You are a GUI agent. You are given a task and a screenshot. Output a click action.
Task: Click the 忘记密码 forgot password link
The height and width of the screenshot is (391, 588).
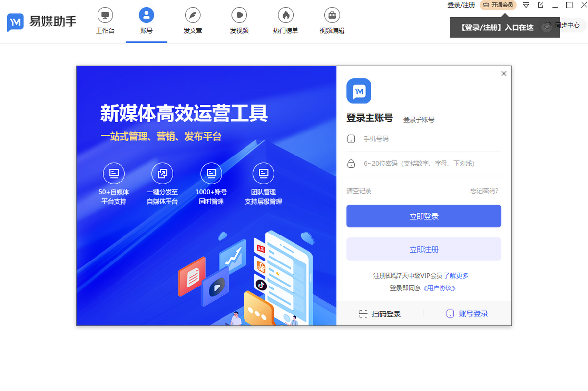click(x=484, y=190)
